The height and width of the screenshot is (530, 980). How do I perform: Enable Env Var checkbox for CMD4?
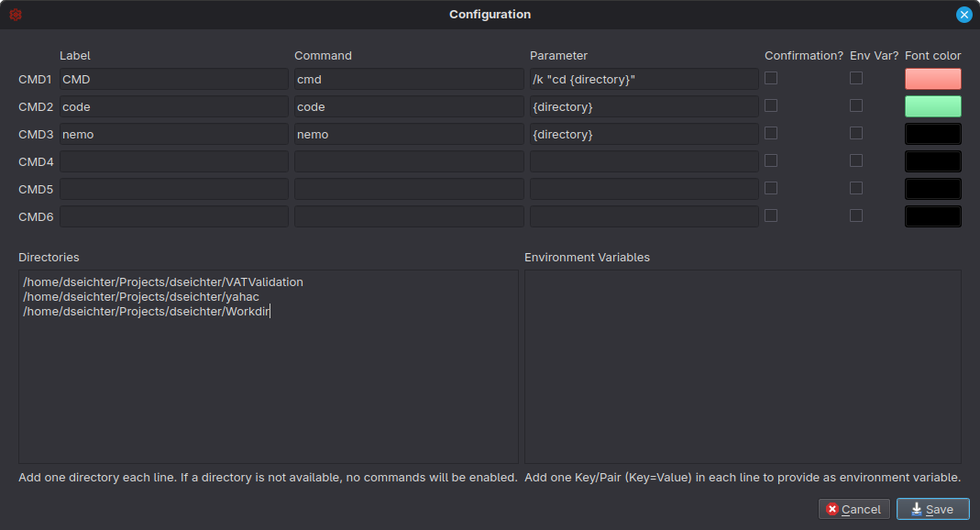click(856, 160)
